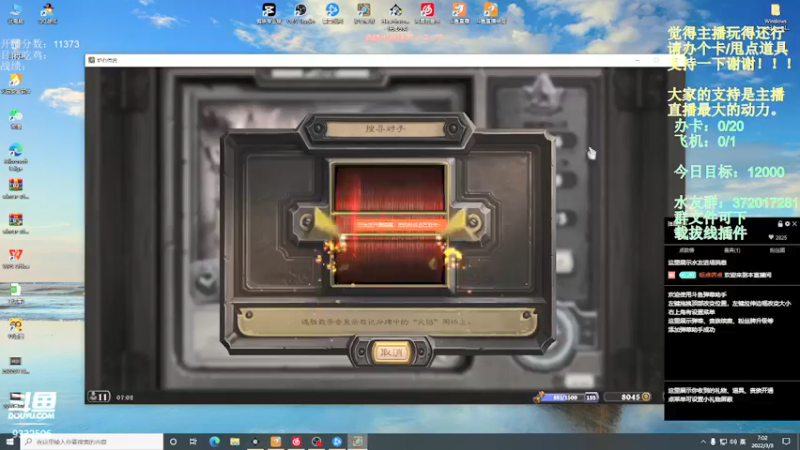The image size is (800, 450).
Task: Open This PC desktop icon
Action: 15,13
